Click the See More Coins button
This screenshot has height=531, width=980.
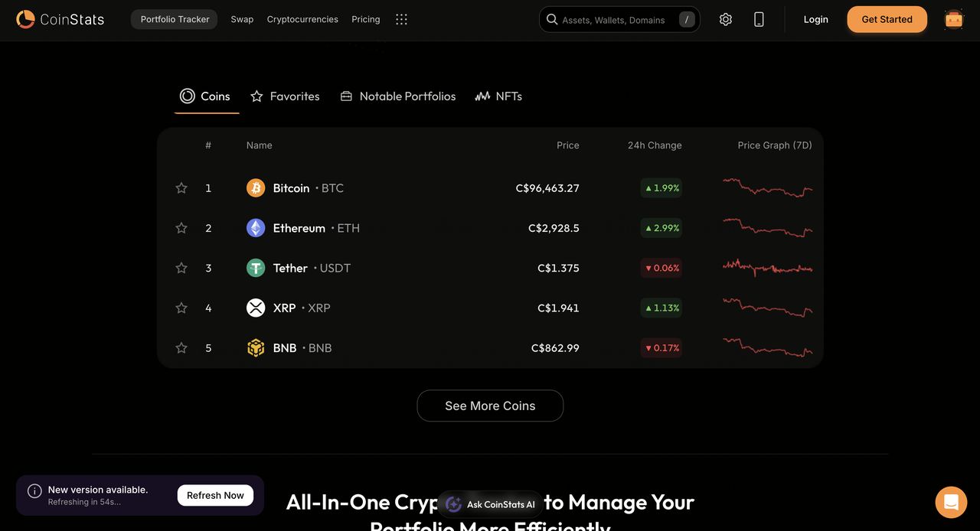(490, 406)
